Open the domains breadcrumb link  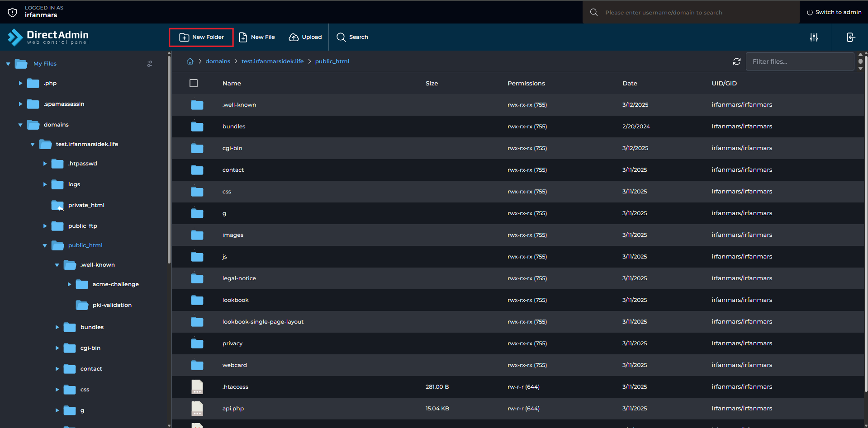coord(218,61)
